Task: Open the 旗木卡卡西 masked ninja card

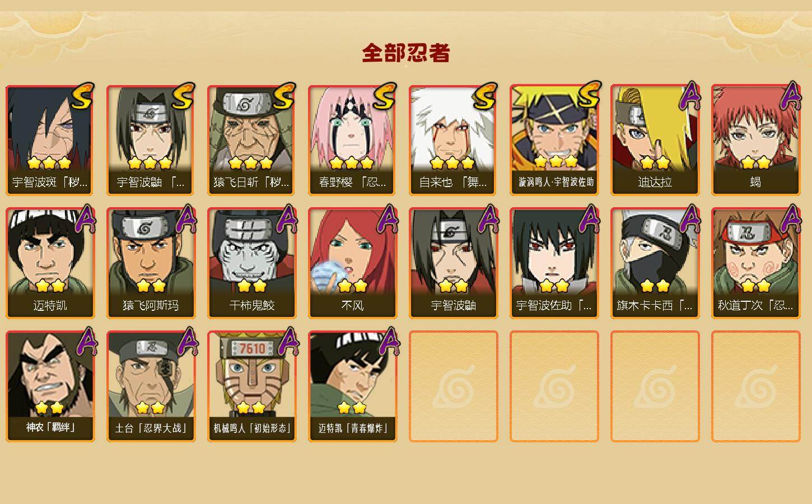Action: [x=655, y=263]
